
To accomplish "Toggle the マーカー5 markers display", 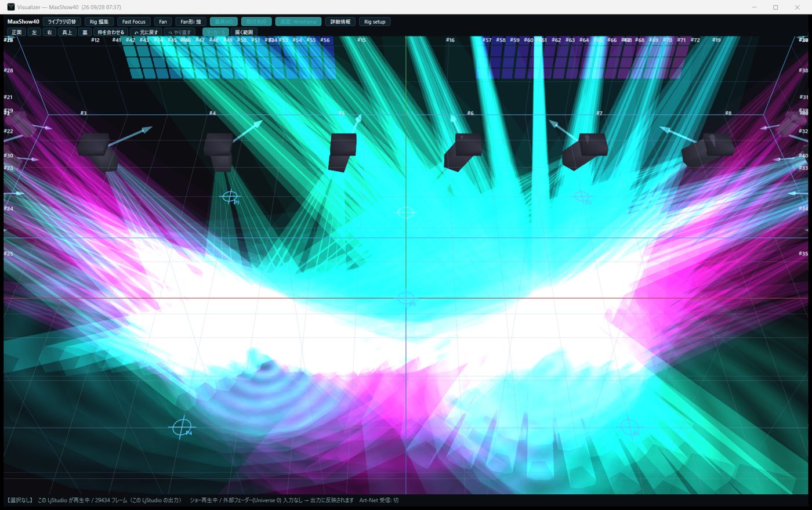I will click(x=215, y=32).
